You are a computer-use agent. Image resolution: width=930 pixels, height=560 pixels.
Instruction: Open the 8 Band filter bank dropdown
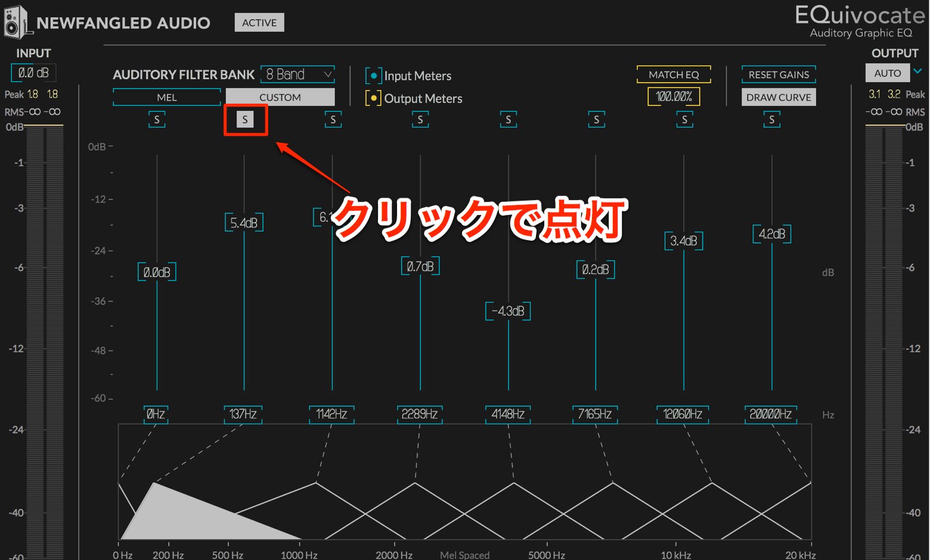tap(297, 74)
